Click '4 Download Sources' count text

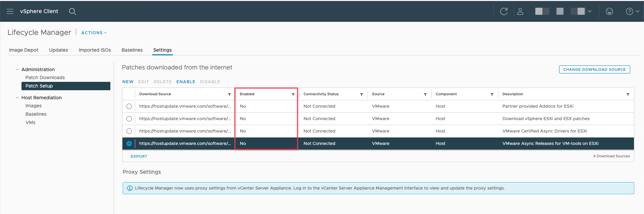611,156
